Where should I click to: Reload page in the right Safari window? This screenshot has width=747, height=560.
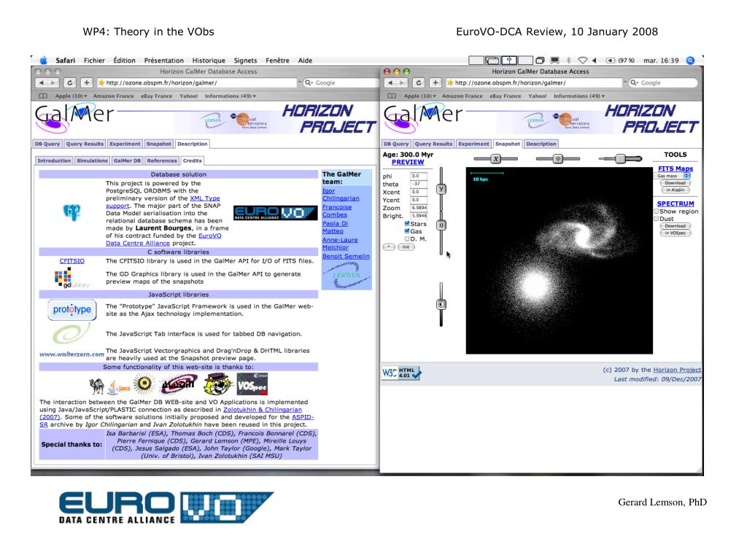pyautogui.click(x=418, y=83)
